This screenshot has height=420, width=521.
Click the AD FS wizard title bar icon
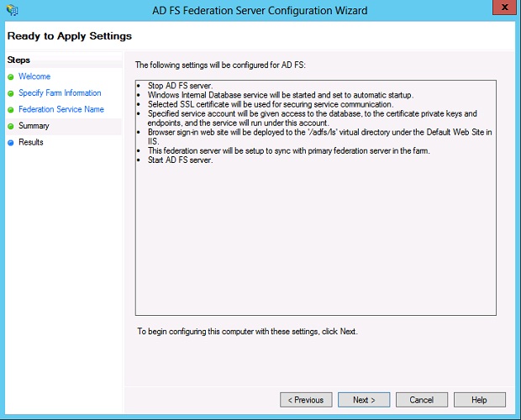click(x=13, y=10)
